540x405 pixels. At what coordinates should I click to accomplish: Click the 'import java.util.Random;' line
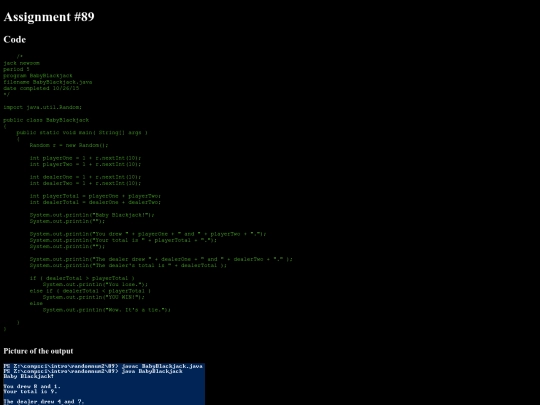[43, 107]
